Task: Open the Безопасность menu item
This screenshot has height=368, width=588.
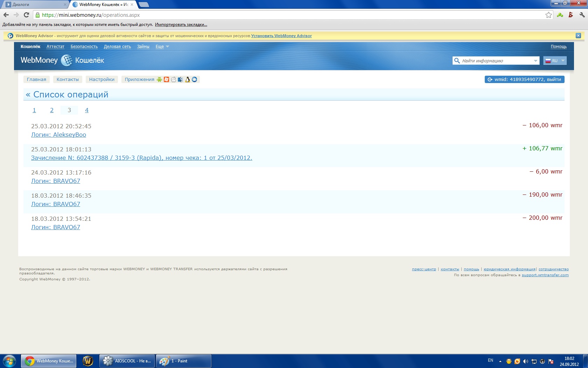Action: click(84, 47)
